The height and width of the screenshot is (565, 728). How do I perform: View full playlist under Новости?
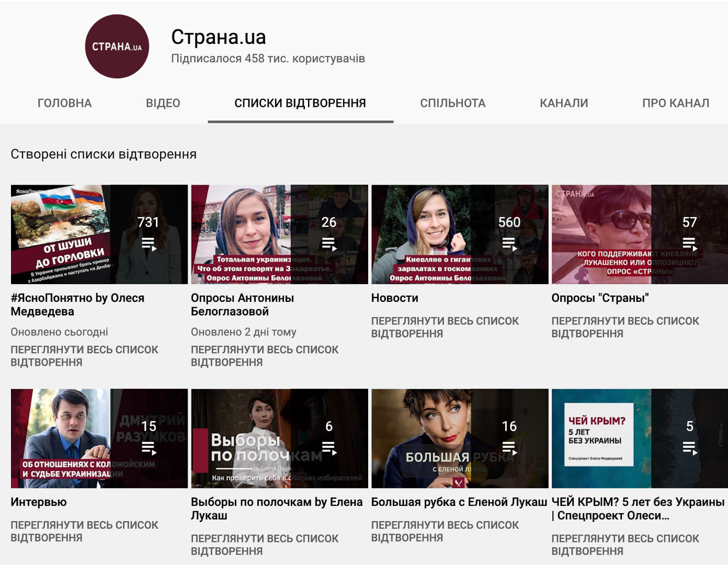pos(445,327)
